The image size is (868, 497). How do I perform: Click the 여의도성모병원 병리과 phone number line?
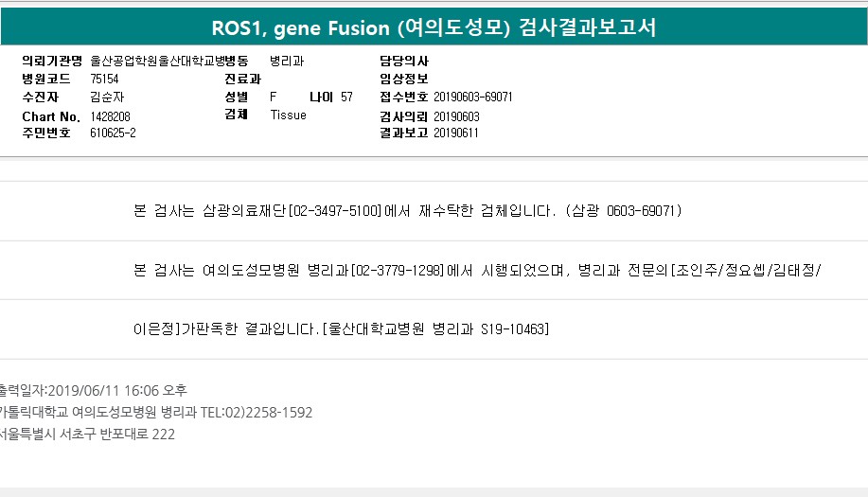(x=478, y=270)
